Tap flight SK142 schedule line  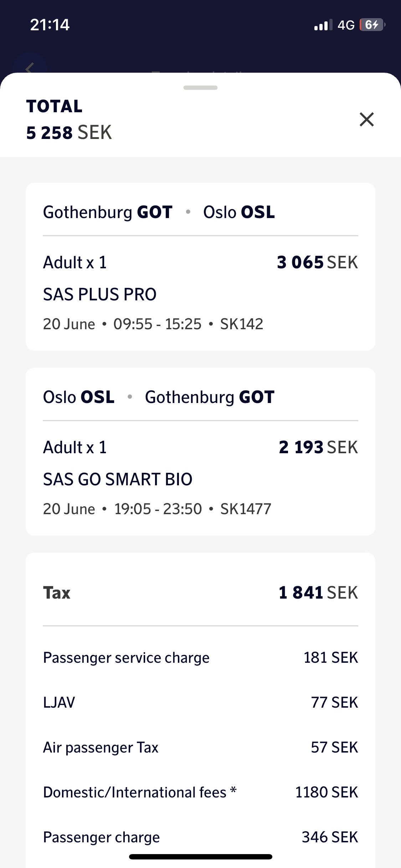pyautogui.click(x=153, y=324)
